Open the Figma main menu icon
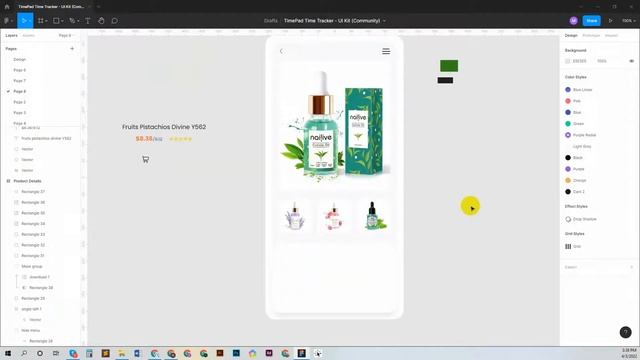This screenshot has height=360, width=640. click(x=7, y=20)
